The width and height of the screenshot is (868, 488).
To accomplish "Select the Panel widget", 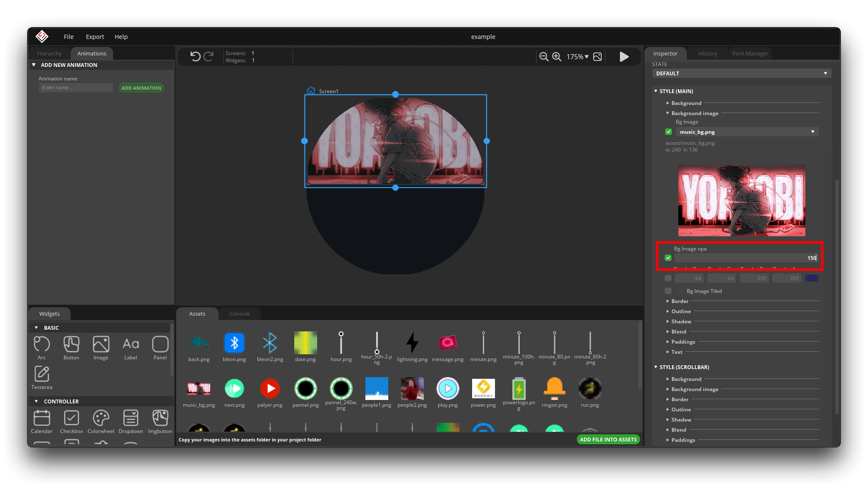I will (x=160, y=348).
